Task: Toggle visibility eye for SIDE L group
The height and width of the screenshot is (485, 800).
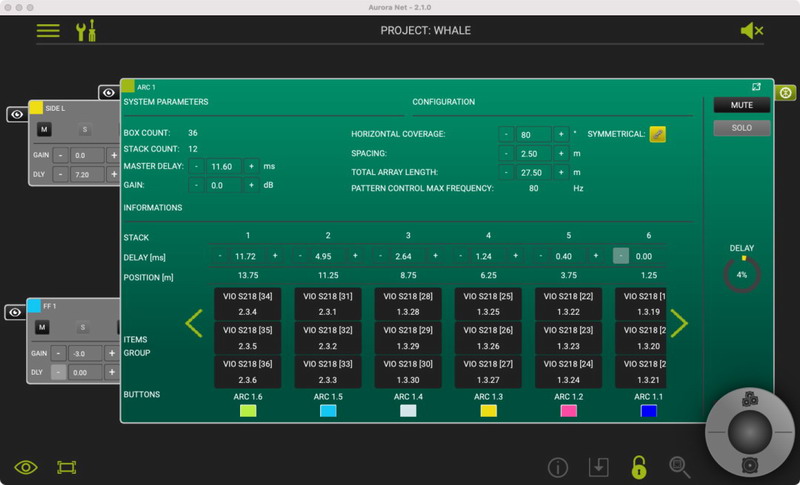Action: coord(16,115)
